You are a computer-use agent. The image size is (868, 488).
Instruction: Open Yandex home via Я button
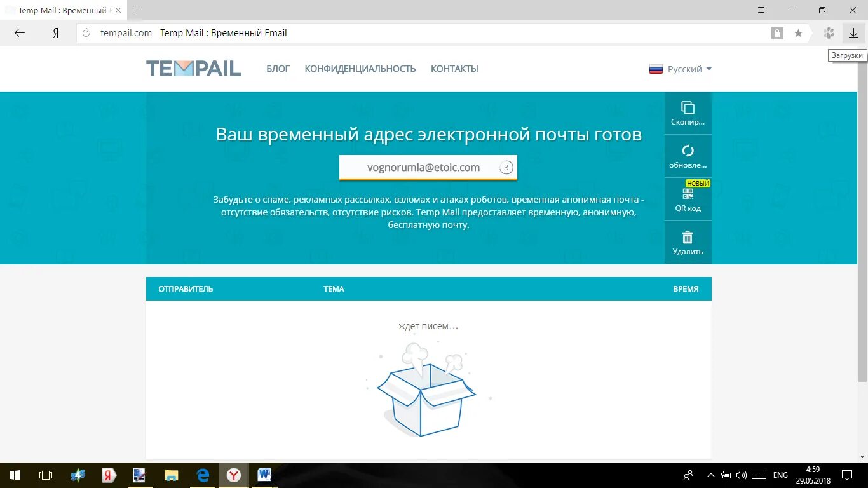(56, 33)
